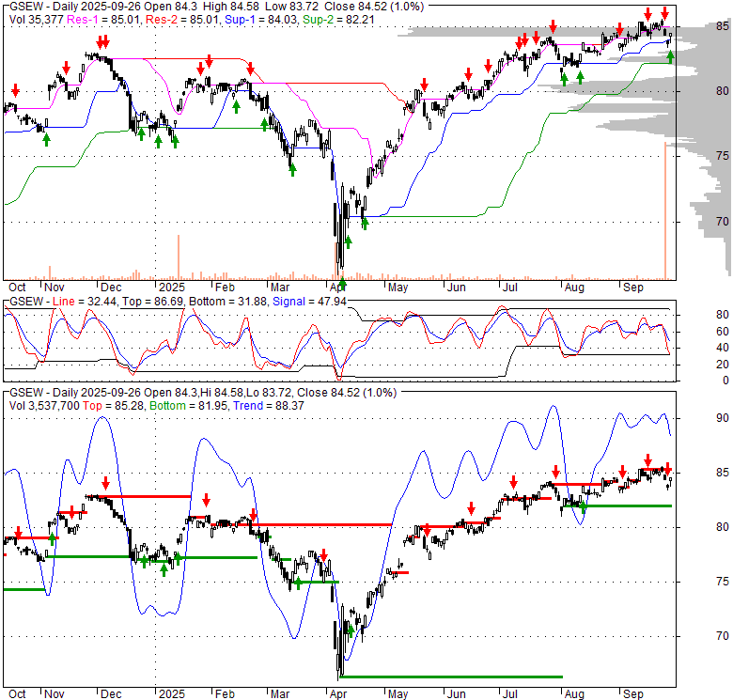Click the long green support line at bottom chart's April low
Image resolution: width=733 pixels, height=700 pixels.
pos(451,677)
